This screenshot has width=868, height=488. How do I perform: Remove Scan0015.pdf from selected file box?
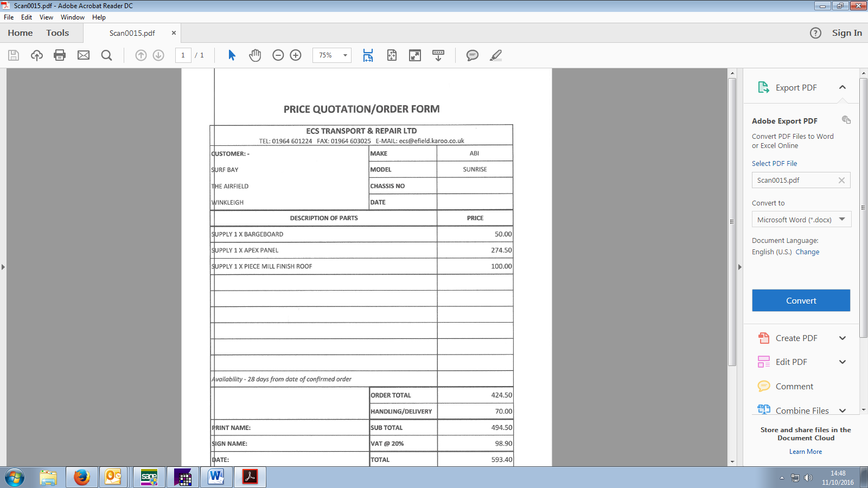point(841,181)
